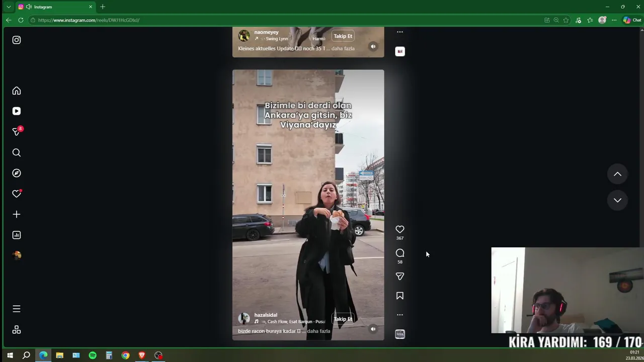This screenshot has width=644, height=362.
Task: Open hazalsidal profile picture
Action: [x=244, y=318]
